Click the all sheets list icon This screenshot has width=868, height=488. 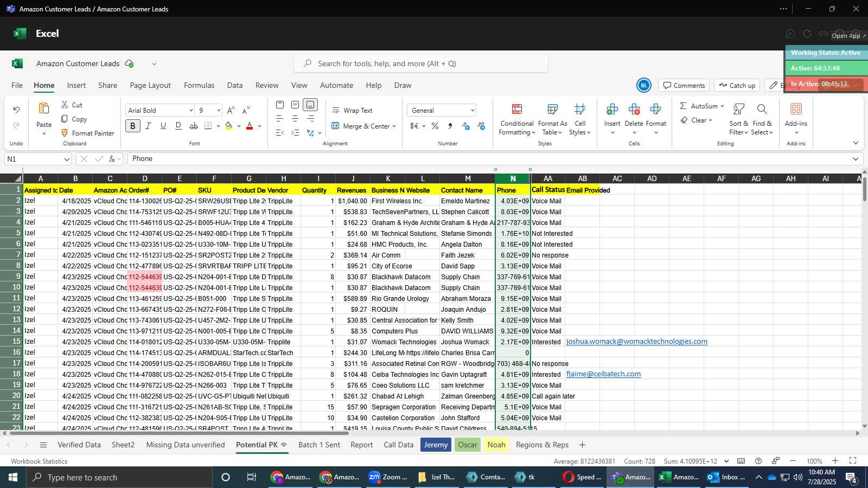[43, 445]
